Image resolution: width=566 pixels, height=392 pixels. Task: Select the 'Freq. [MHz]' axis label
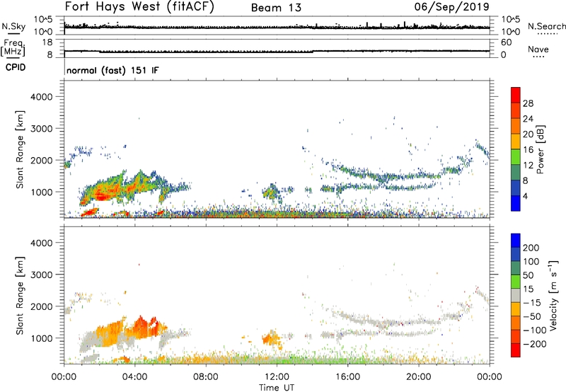coord(13,47)
